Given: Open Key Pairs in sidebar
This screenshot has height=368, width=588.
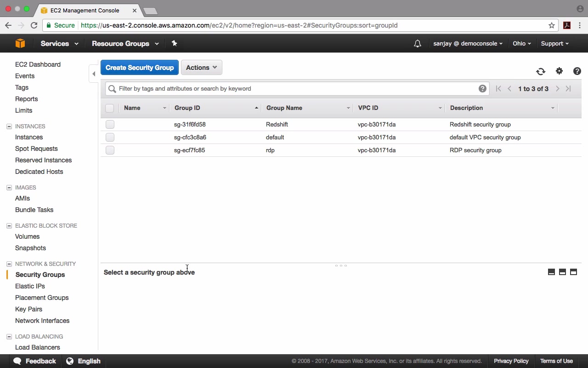Looking at the screenshot, I should 28,309.
